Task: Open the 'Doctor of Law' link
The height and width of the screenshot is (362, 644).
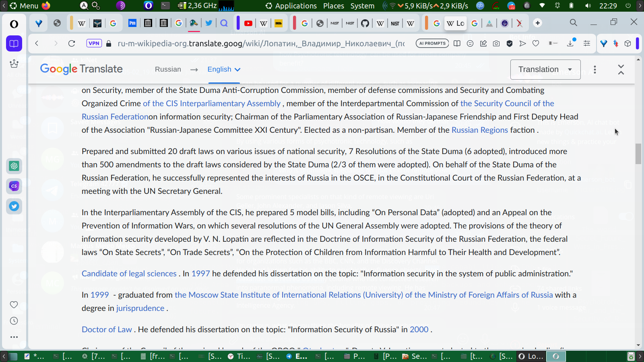Action: coord(107,329)
